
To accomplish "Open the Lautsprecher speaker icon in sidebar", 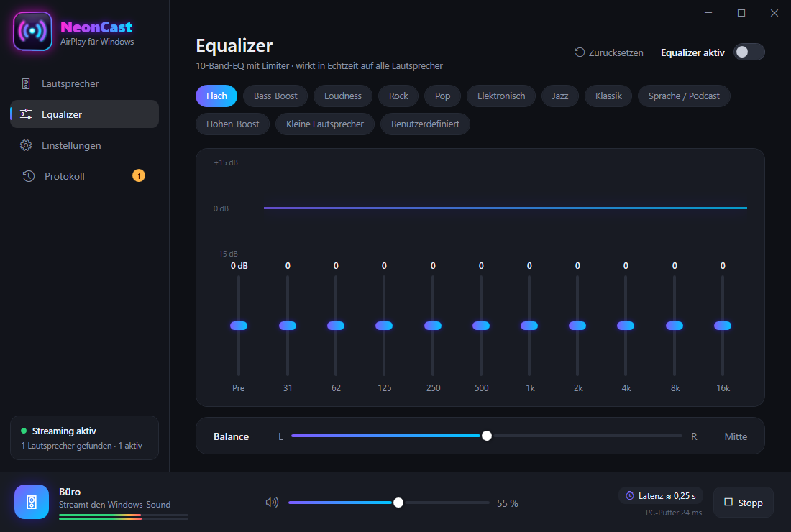I will (x=26, y=83).
